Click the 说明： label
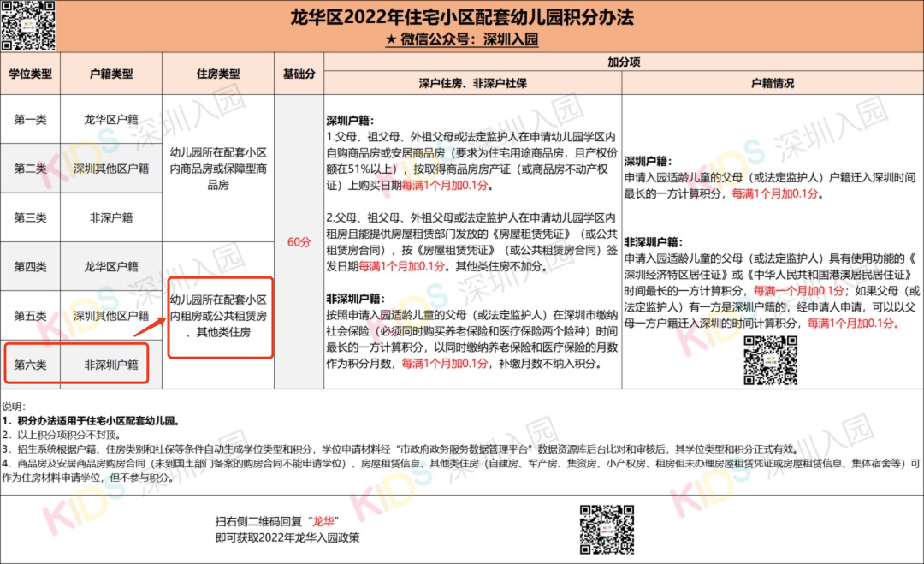 click(14, 406)
